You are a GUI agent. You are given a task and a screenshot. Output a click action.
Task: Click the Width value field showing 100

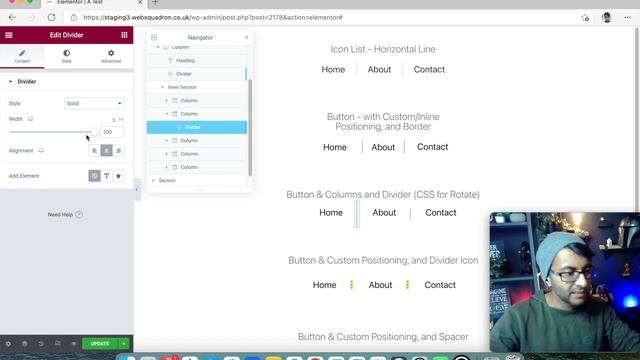(x=112, y=132)
